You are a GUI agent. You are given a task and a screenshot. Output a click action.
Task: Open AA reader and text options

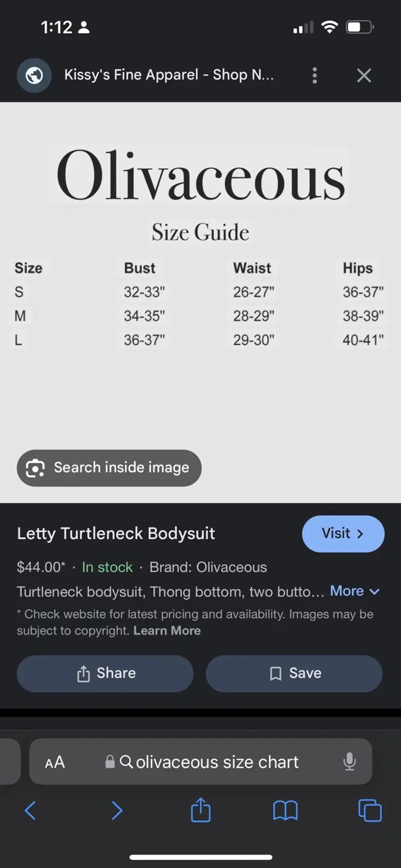(55, 762)
